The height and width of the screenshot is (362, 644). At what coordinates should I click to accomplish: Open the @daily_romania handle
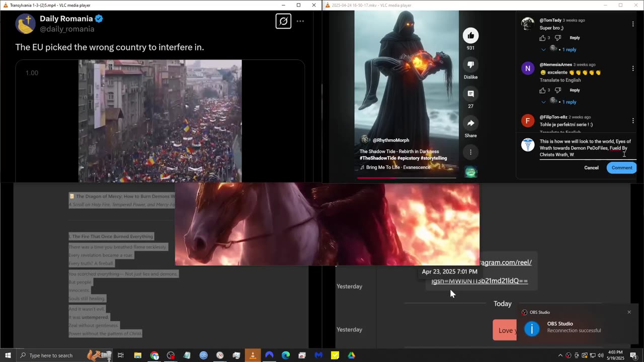coord(67,29)
